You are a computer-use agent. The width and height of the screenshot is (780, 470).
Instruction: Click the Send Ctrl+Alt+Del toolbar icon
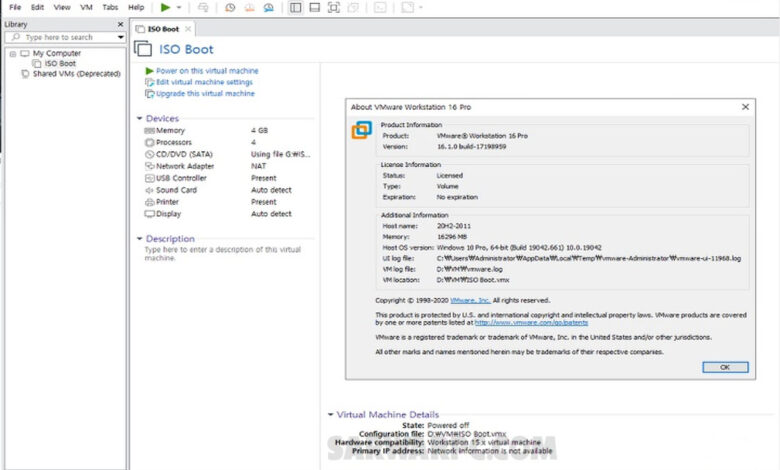tap(202, 7)
